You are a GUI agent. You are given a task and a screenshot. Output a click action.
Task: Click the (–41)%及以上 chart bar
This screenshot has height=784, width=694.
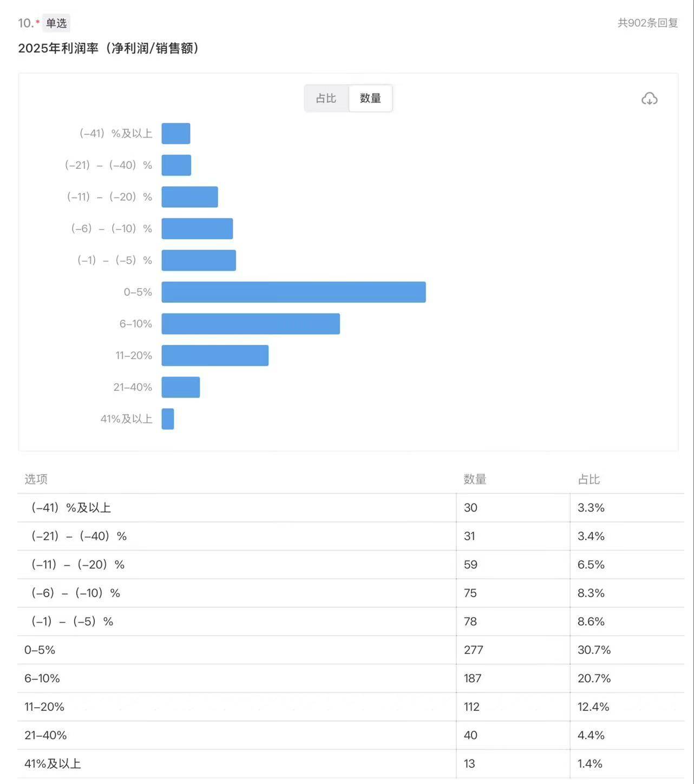point(176,134)
